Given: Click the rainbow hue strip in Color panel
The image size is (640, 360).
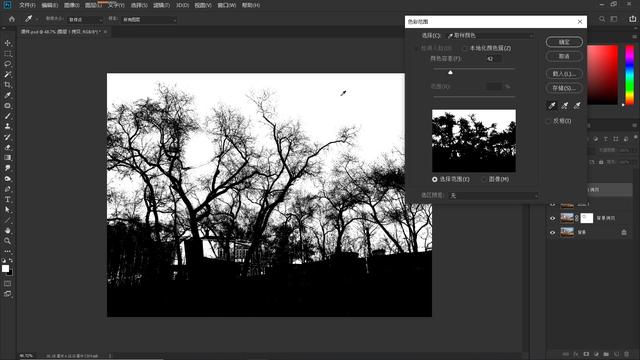Looking at the screenshot, I should (630, 75).
